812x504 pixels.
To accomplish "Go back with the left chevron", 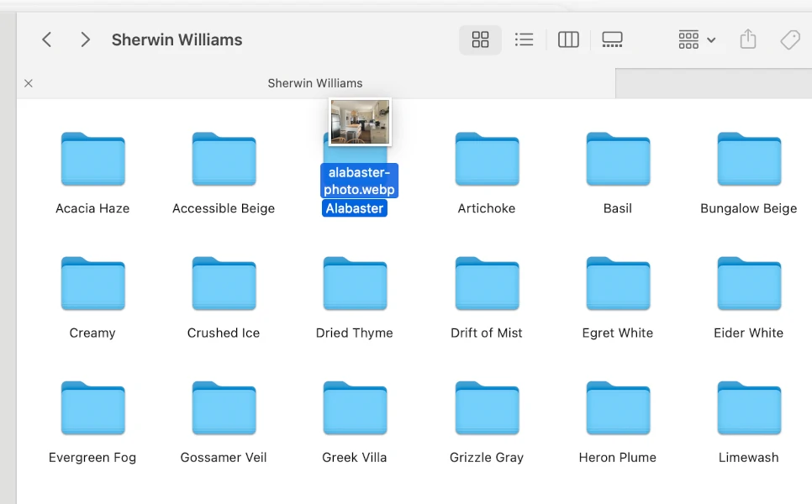I will 46,39.
